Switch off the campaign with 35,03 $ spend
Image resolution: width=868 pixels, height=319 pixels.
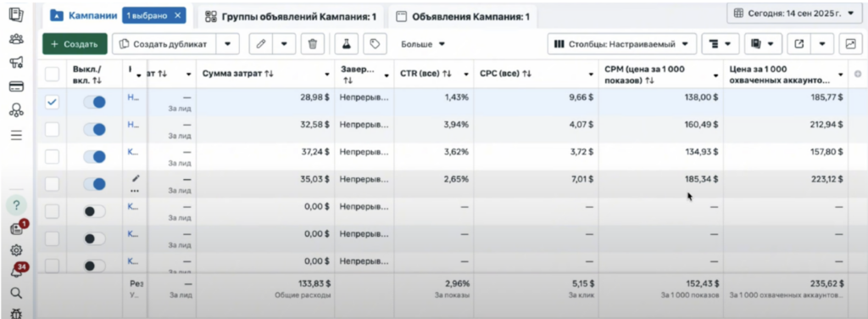point(95,184)
